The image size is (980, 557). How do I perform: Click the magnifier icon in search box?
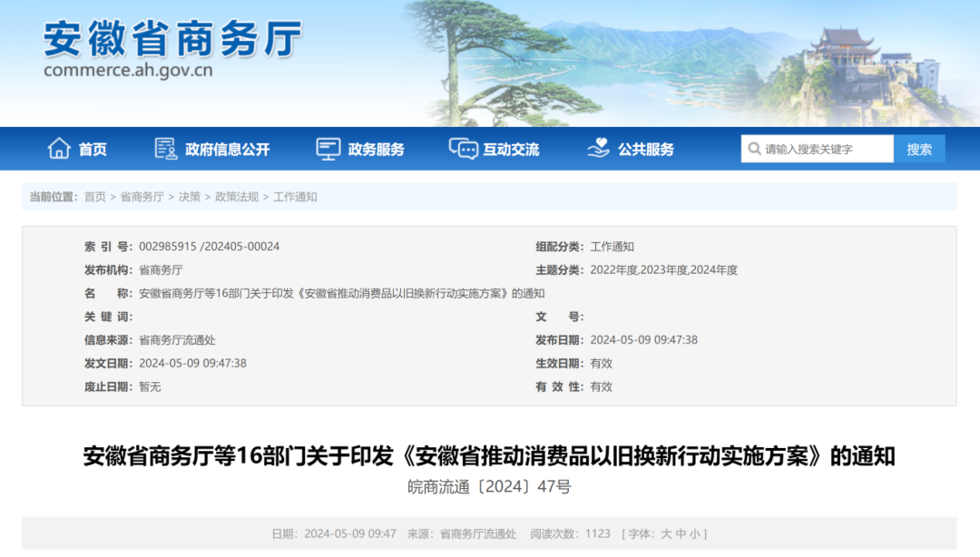tap(753, 149)
